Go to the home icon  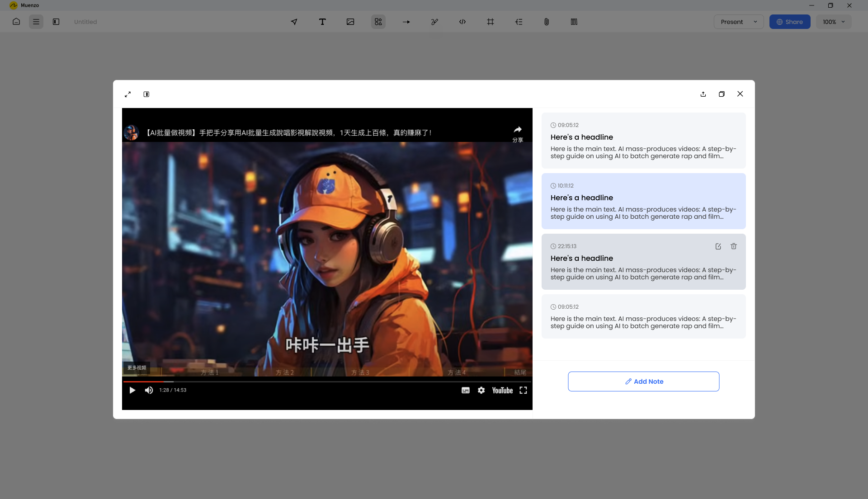(x=16, y=22)
